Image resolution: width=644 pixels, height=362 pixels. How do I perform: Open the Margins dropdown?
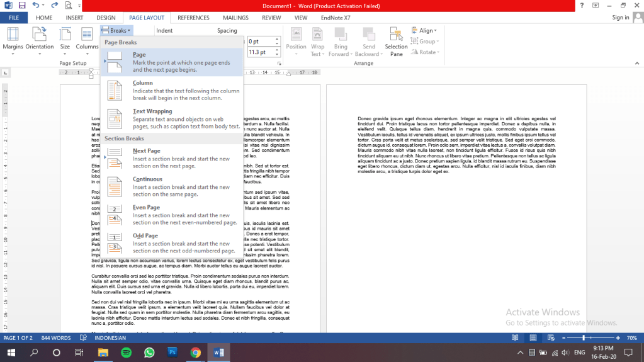[x=13, y=42]
